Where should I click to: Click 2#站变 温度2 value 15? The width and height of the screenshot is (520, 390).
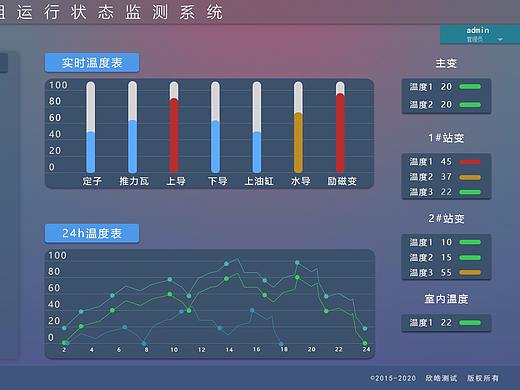446,257
